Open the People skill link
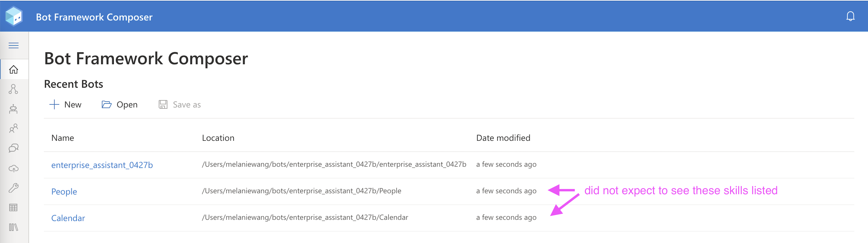This screenshot has height=243, width=868. tap(64, 191)
